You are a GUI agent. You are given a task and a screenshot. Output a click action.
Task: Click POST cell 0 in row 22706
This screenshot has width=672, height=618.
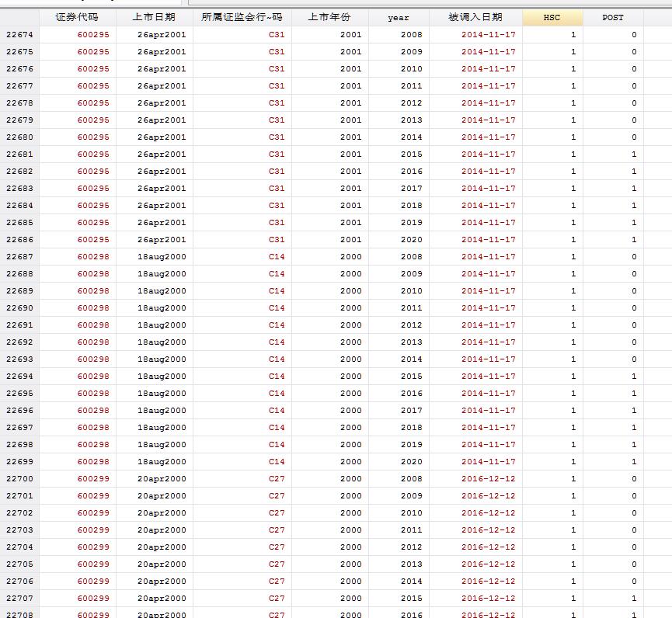click(613, 582)
